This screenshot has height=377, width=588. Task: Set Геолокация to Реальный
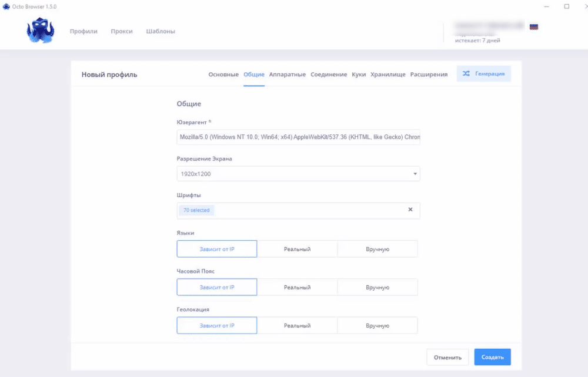[x=297, y=325]
